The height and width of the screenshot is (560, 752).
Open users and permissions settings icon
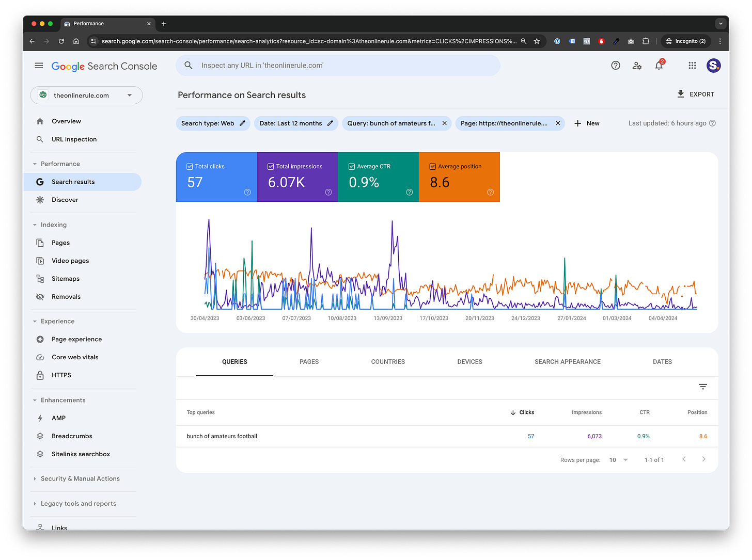pyautogui.click(x=637, y=66)
